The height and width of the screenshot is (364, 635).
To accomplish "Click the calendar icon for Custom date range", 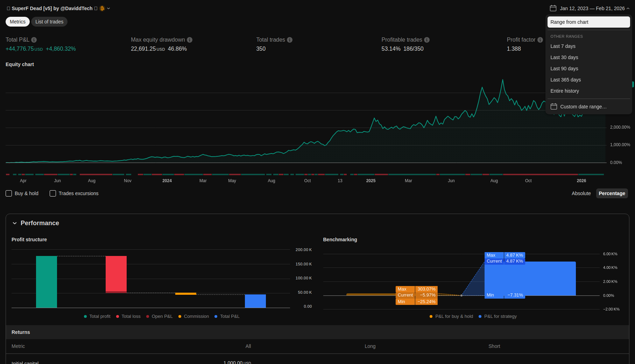I will (x=554, y=107).
